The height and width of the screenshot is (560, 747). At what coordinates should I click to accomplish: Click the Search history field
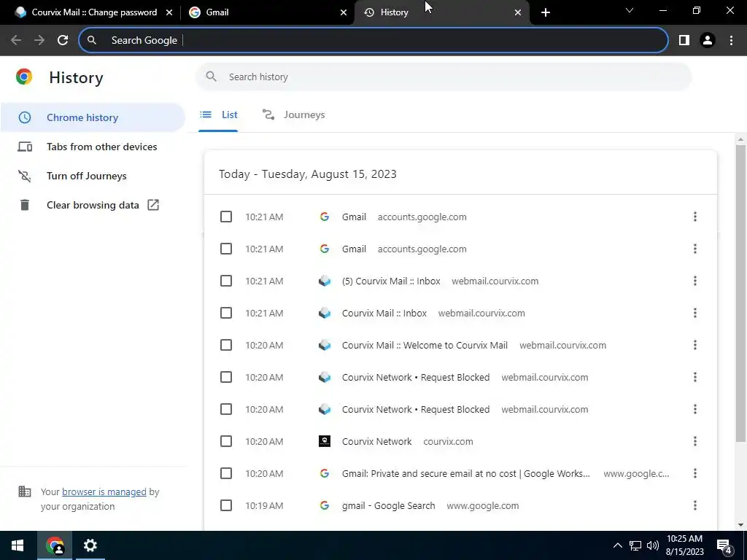(444, 77)
